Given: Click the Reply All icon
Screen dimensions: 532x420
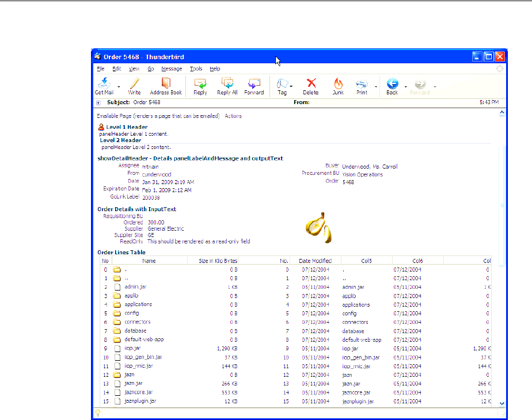Looking at the screenshot, I should point(227,83).
